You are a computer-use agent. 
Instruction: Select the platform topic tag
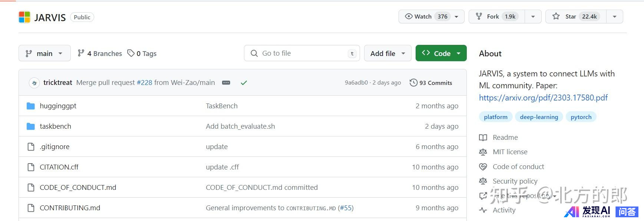click(496, 117)
